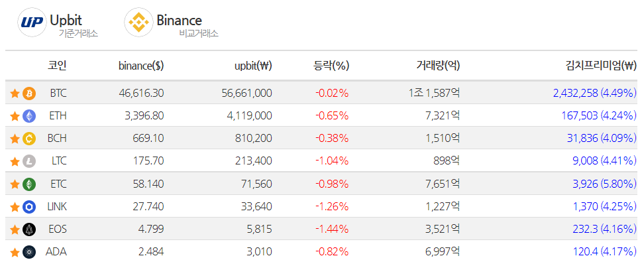Click the ETC ticker name
This screenshot has height=260, width=644.
click(58, 184)
